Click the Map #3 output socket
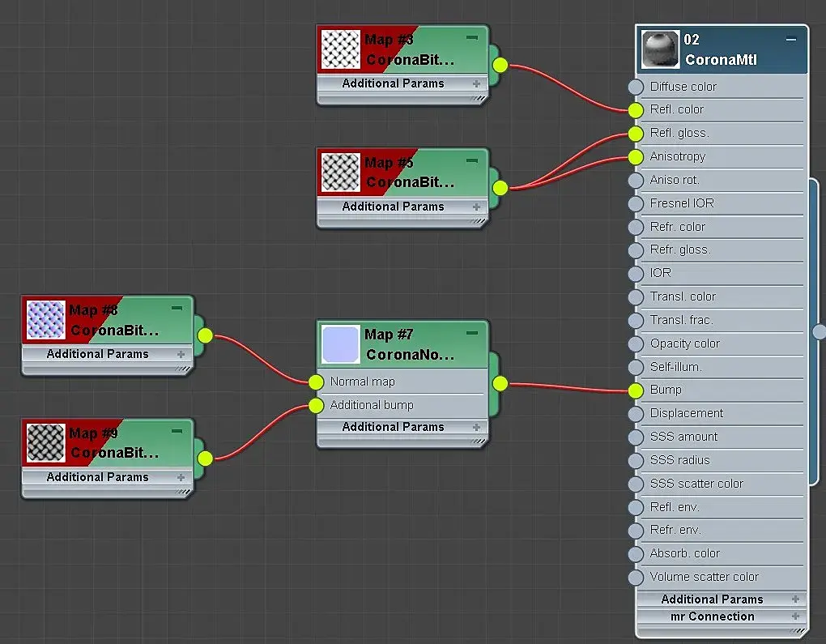The width and height of the screenshot is (826, 644). click(x=500, y=66)
